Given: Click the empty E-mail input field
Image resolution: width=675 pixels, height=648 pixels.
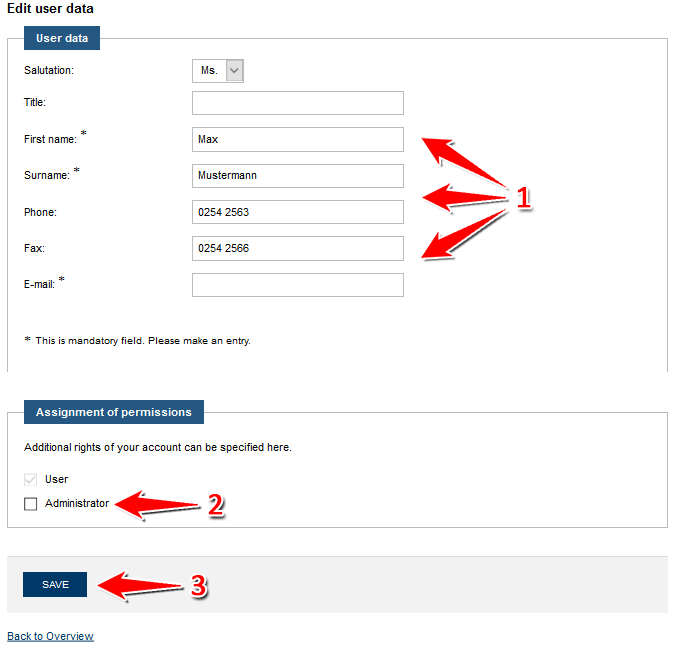Looking at the screenshot, I should pos(297,285).
